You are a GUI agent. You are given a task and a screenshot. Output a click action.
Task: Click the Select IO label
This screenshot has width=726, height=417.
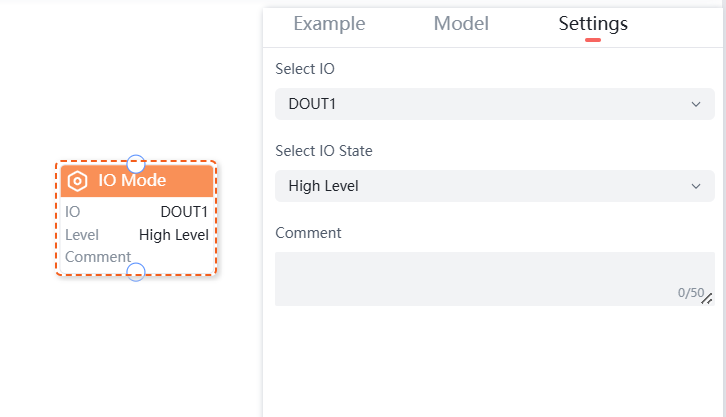click(305, 69)
